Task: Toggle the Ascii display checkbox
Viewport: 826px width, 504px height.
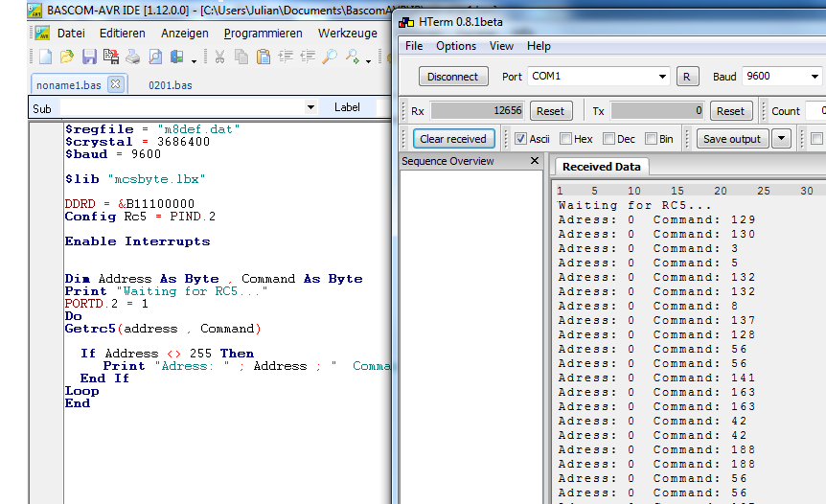Action: click(x=520, y=139)
